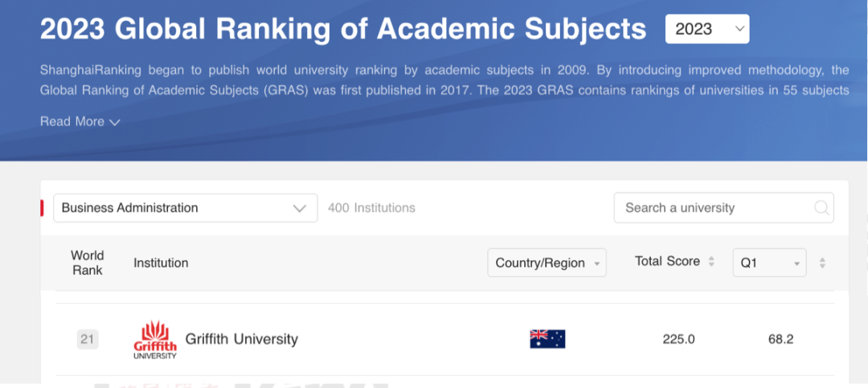Click the Search a university field
The height and width of the screenshot is (388, 868).
(x=723, y=207)
